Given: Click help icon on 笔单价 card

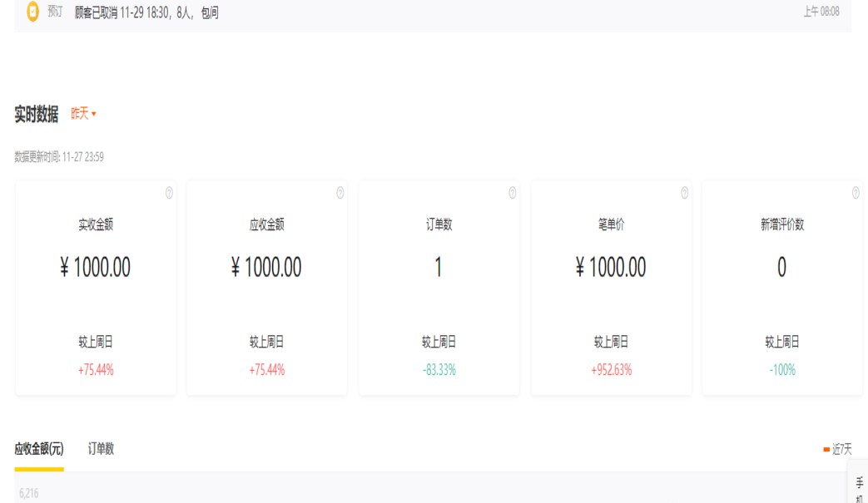Looking at the screenshot, I should (684, 193).
